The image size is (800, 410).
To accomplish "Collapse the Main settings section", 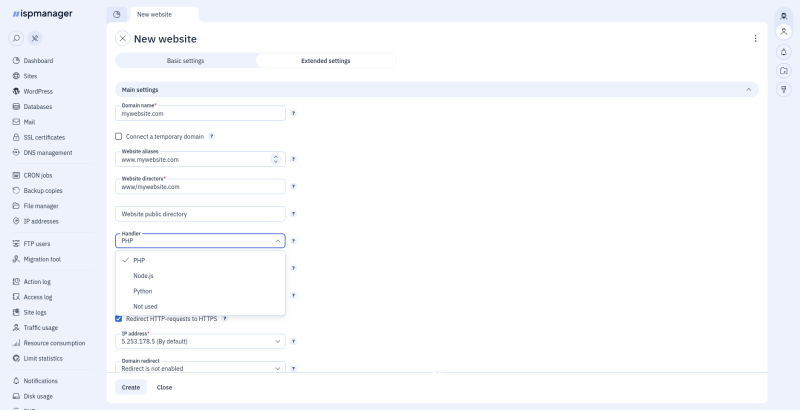I will (748, 90).
